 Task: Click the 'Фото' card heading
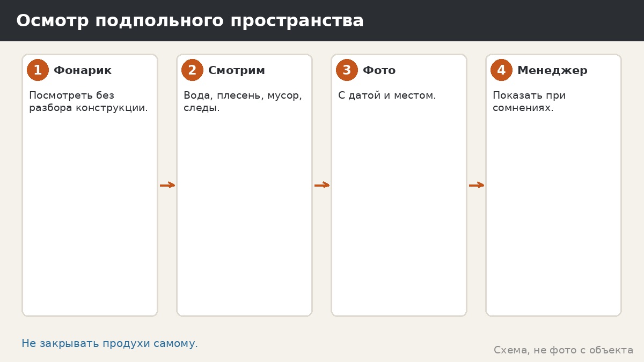379,70
